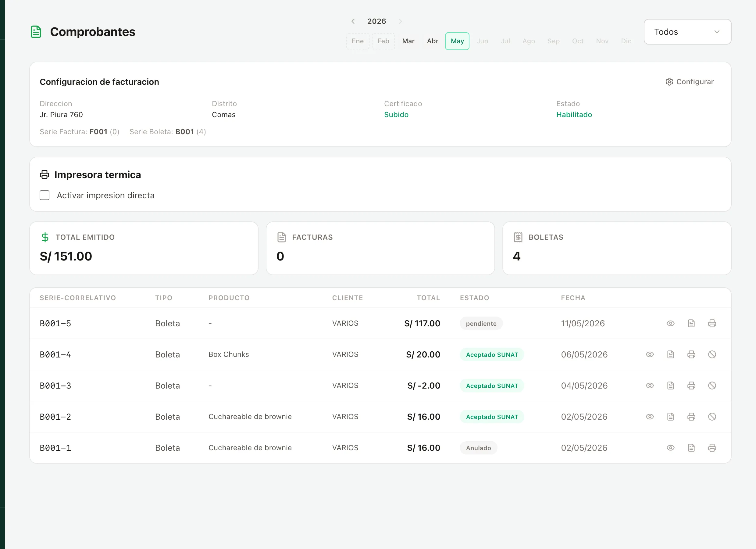
Task: Click the Habilitado status text
Action: pos(574,114)
